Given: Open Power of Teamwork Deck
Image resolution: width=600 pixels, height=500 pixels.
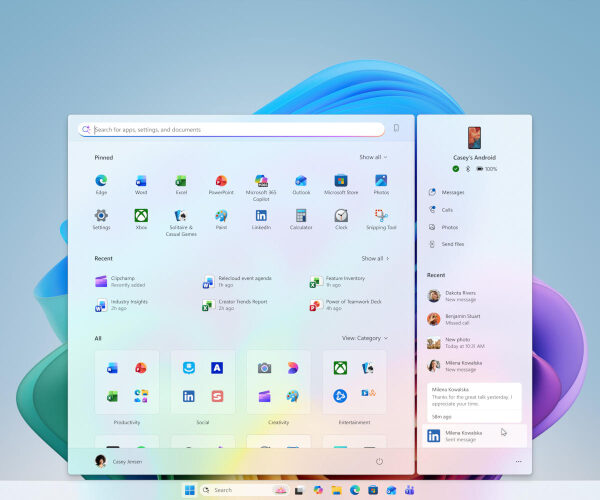Looking at the screenshot, I should click(x=346, y=305).
